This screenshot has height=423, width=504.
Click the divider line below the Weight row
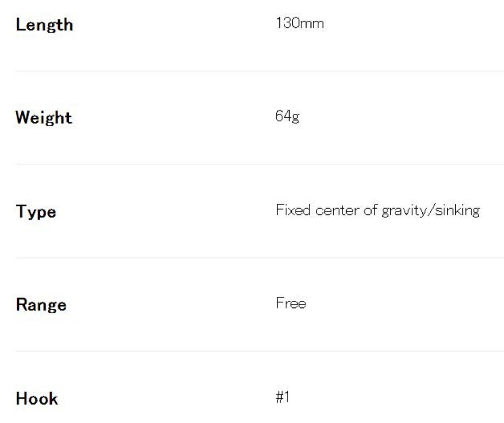(260, 164)
